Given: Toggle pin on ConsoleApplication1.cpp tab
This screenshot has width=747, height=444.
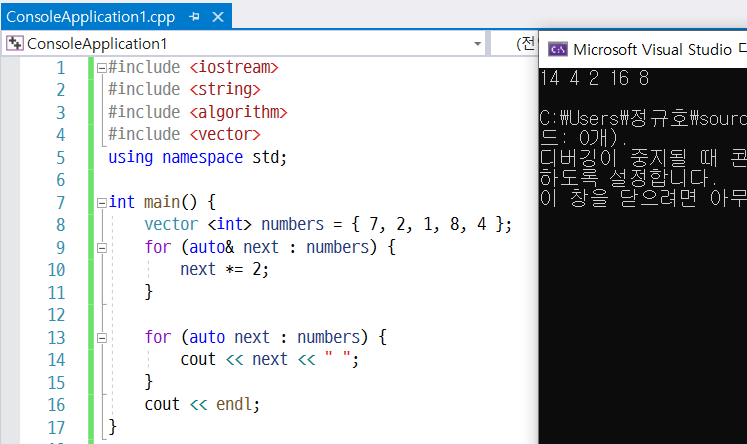Looking at the screenshot, I should click(x=194, y=17).
